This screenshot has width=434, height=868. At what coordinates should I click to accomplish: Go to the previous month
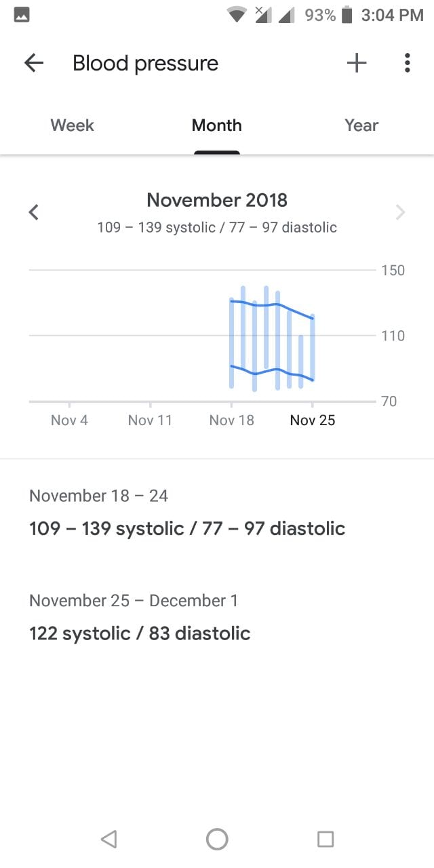[33, 212]
